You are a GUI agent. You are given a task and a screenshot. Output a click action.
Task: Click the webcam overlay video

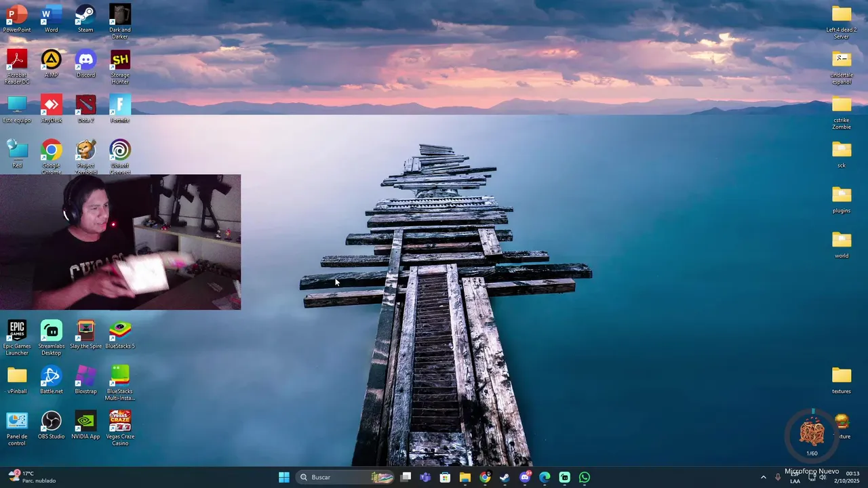121,242
